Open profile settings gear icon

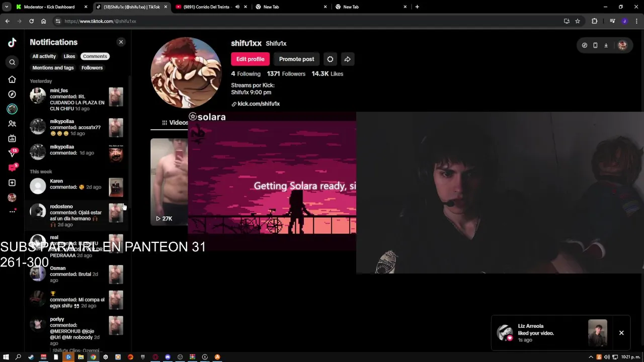click(330, 59)
